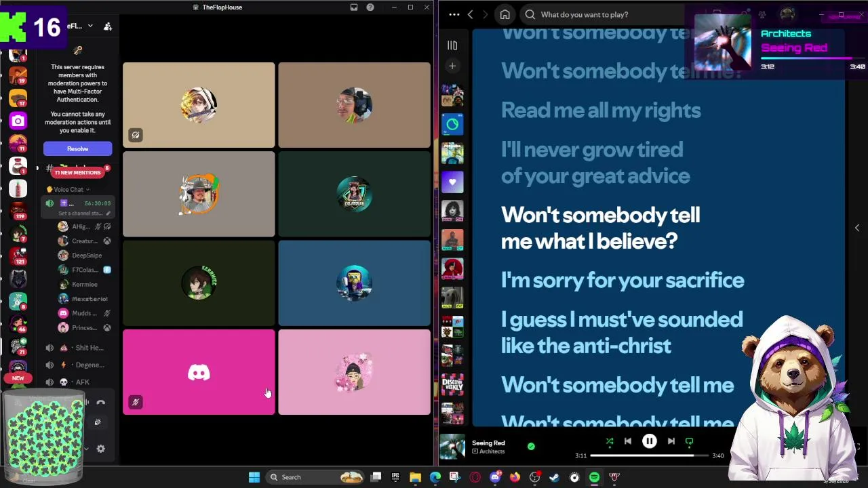Create a new playlist with plus icon
Viewport: 868px width, 488px height.
pyautogui.click(x=452, y=66)
